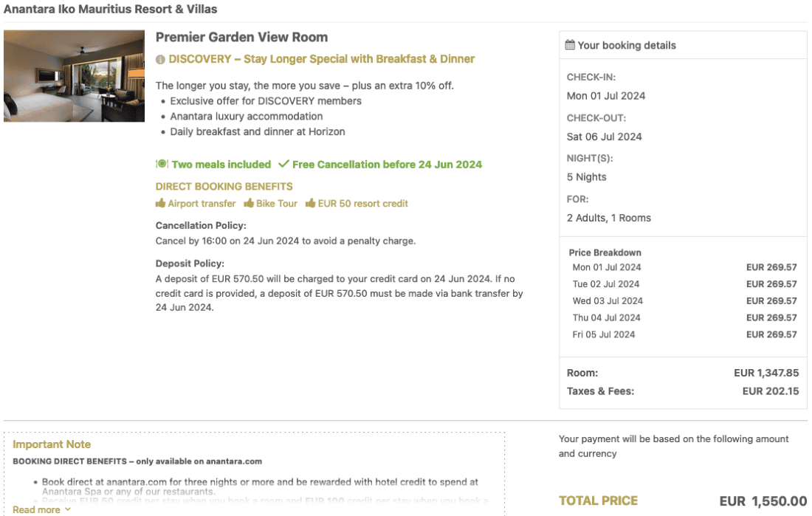This screenshot has width=812, height=516.
Task: Click the Important Note heading
Action: [52, 444]
